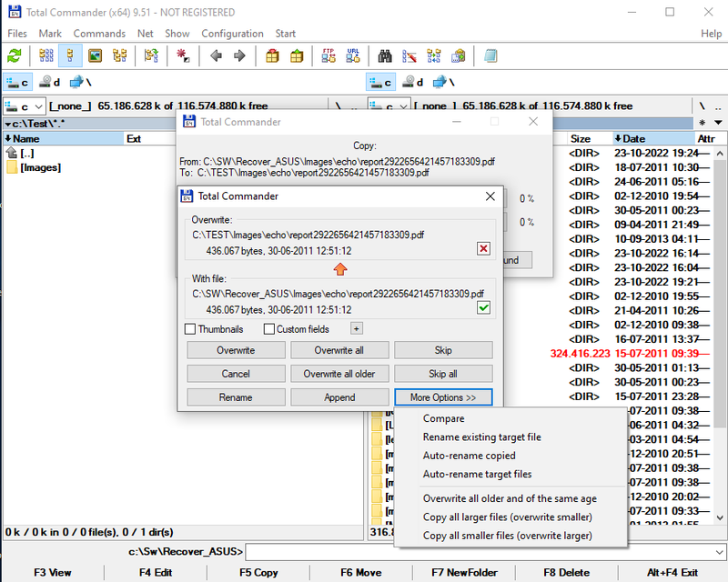Open the Configuration menu
The image size is (728, 582).
pyautogui.click(x=232, y=34)
